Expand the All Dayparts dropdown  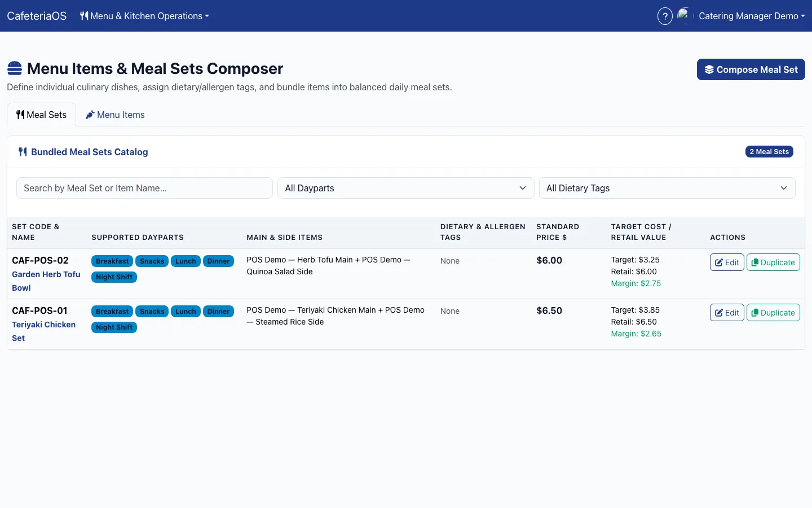405,188
